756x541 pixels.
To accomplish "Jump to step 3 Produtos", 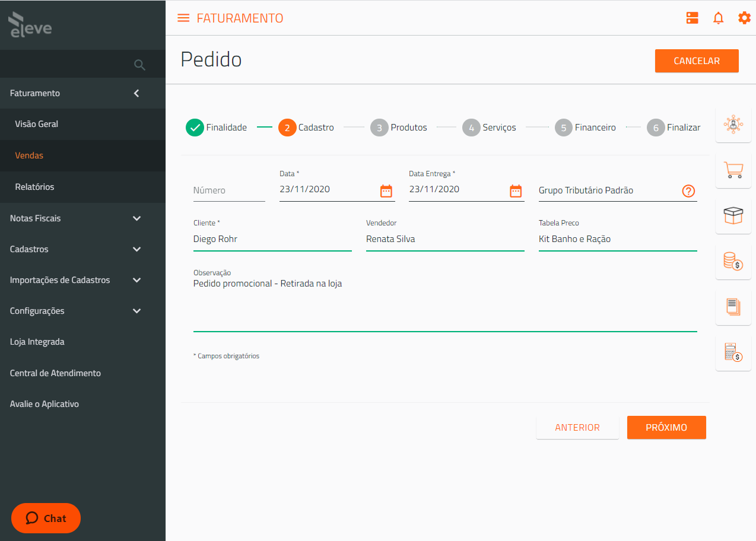I will [x=398, y=128].
